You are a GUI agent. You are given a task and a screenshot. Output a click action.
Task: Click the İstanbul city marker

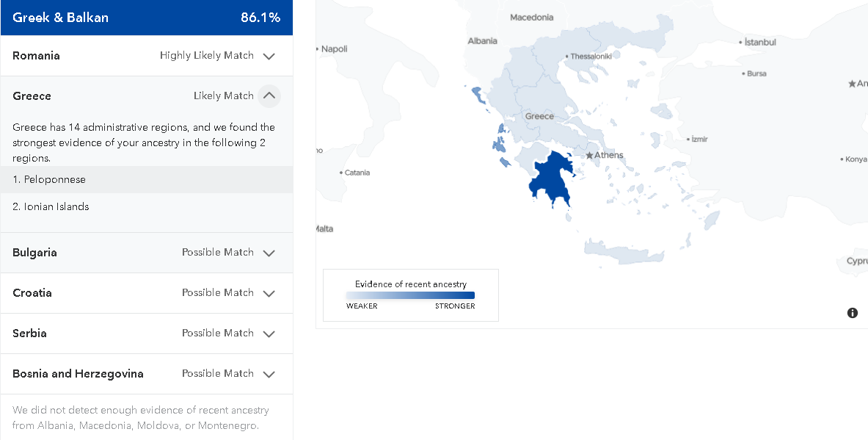coord(740,42)
